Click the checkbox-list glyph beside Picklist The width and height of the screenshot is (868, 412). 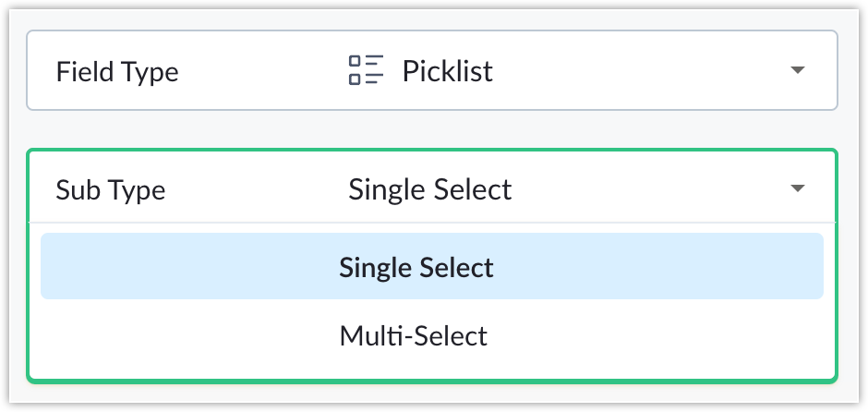tap(366, 70)
